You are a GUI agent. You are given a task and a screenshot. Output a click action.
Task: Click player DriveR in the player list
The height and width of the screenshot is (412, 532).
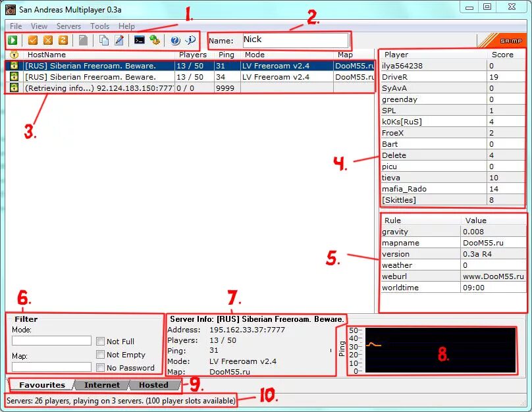tap(453, 77)
